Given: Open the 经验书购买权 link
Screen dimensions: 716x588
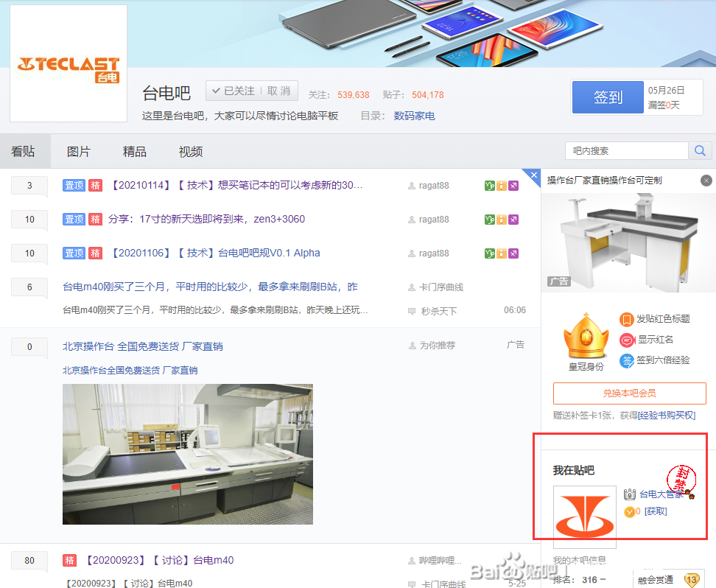Looking at the screenshot, I should [x=667, y=416].
